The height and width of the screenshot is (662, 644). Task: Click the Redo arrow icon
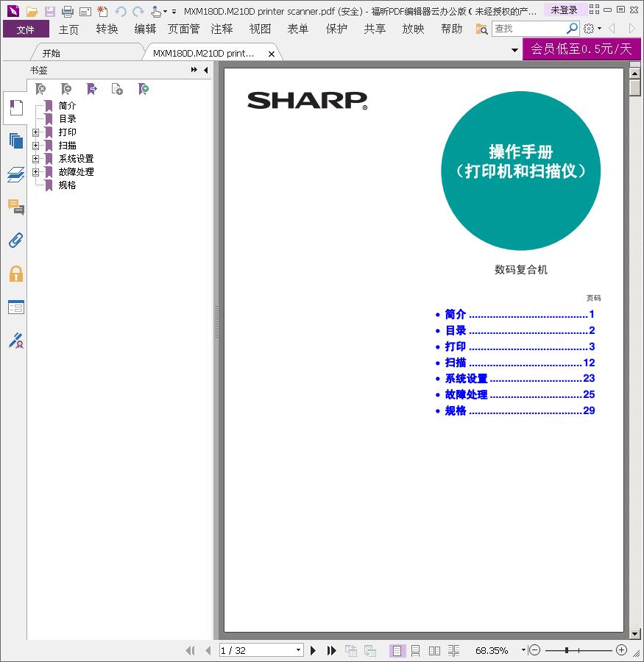click(138, 11)
